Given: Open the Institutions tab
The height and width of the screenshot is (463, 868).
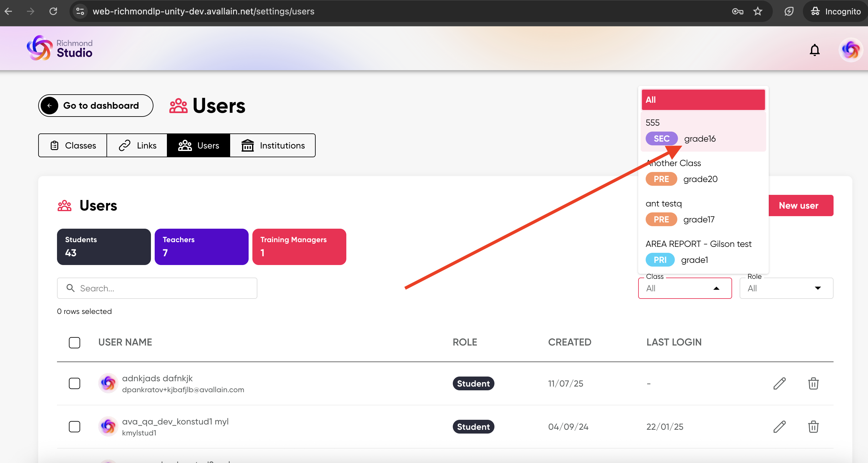Looking at the screenshot, I should coord(273,145).
